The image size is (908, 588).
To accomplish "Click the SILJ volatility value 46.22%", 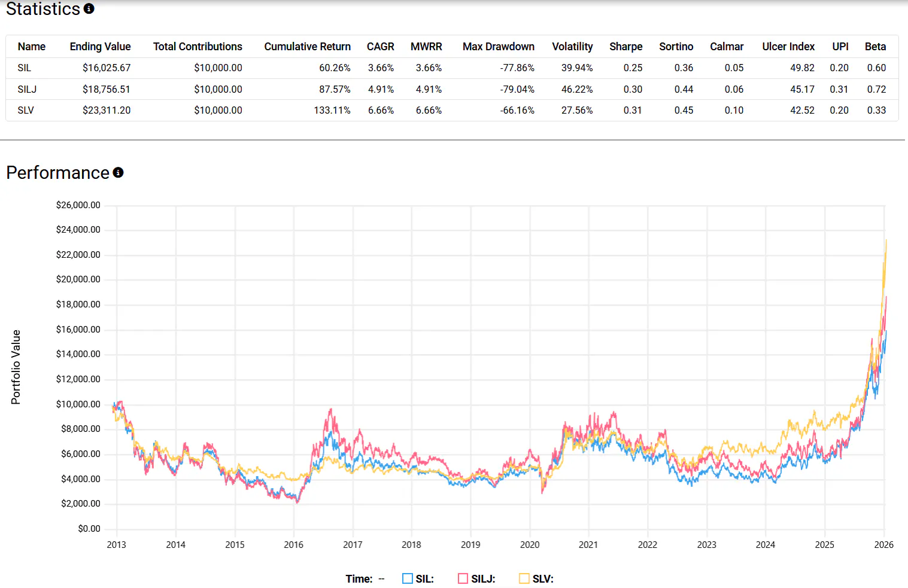I will [577, 90].
